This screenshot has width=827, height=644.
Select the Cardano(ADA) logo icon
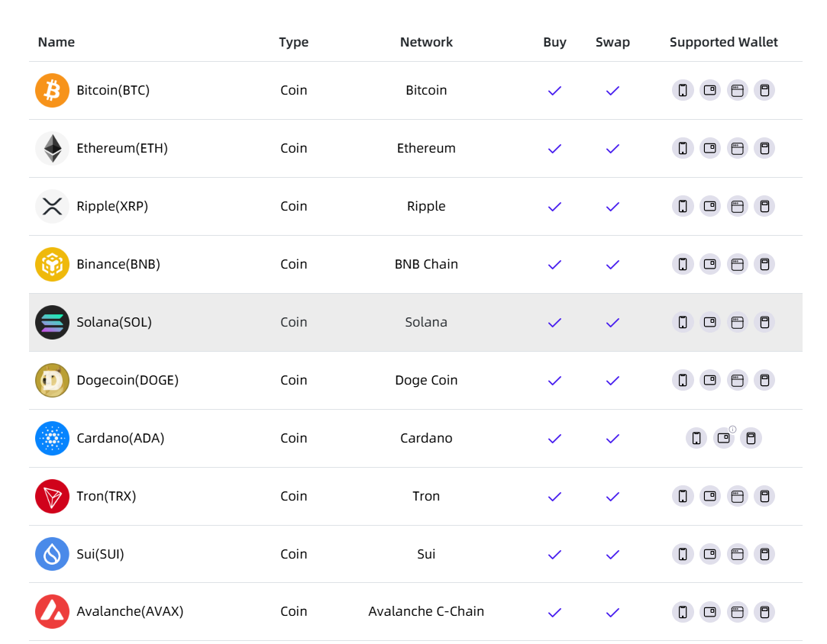[52, 438]
